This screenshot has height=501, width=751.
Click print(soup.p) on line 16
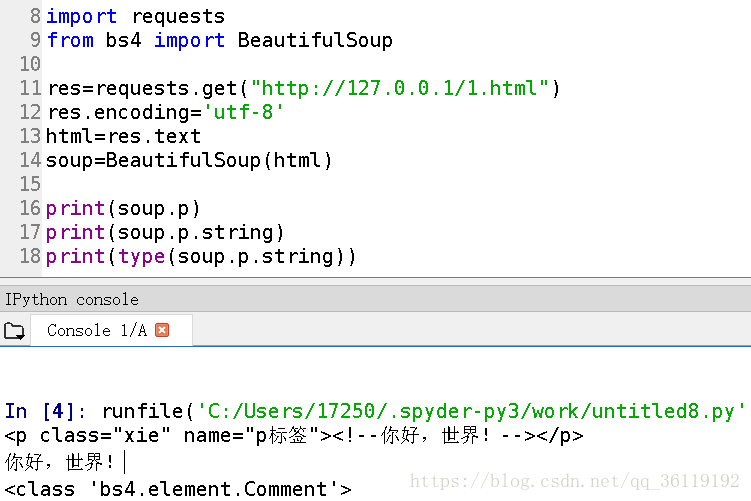point(123,209)
